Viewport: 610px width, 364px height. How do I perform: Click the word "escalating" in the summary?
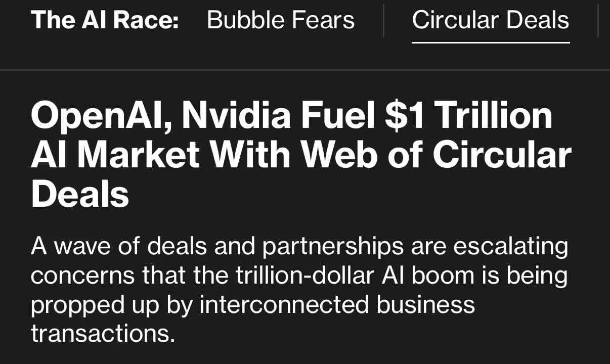[511, 248]
